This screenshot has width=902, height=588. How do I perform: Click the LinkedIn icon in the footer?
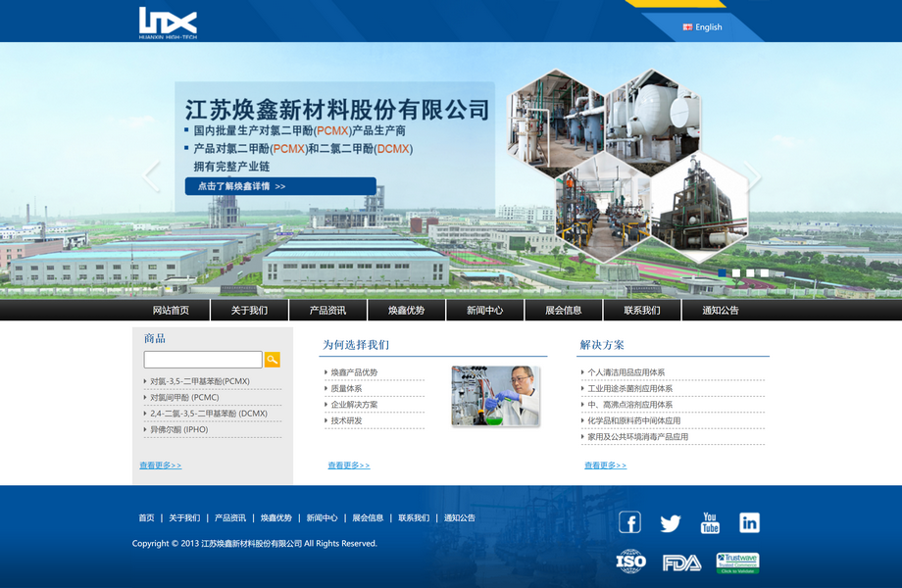tap(749, 522)
